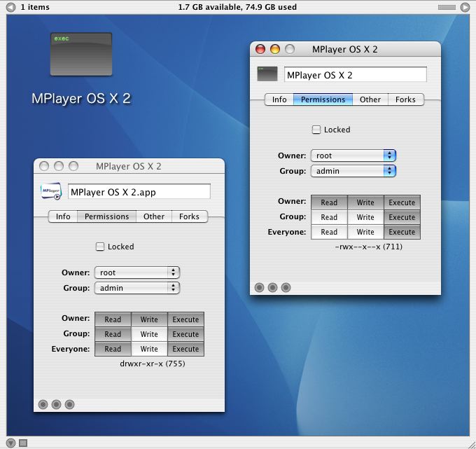Click name field containing MPlayer OS X 2.app

[x=139, y=191]
